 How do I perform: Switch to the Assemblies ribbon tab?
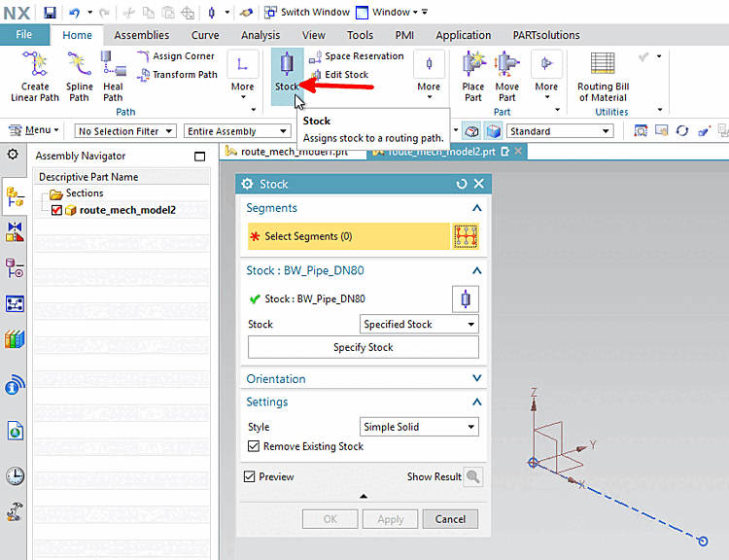(x=141, y=35)
